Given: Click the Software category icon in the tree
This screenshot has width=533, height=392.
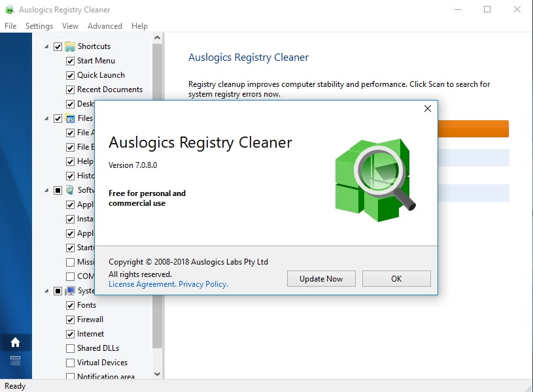Looking at the screenshot, I should pyautogui.click(x=70, y=190).
